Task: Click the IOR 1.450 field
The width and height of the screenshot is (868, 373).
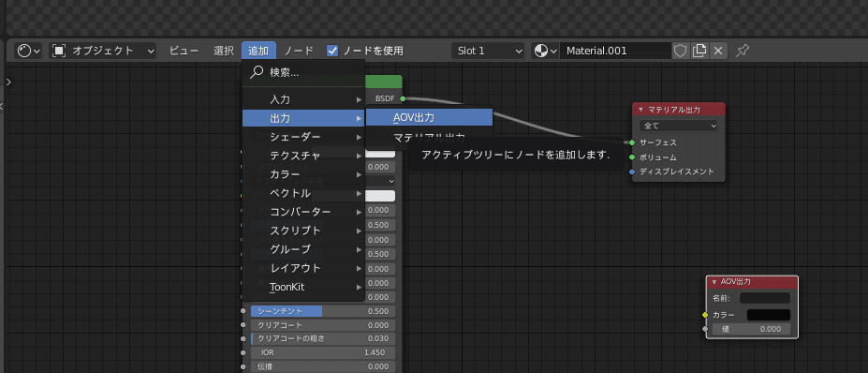Action: point(323,352)
